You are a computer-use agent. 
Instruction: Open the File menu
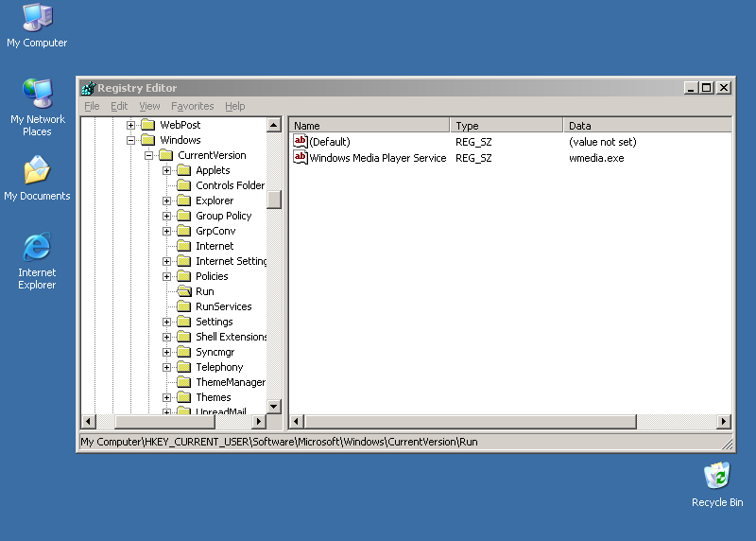click(92, 106)
